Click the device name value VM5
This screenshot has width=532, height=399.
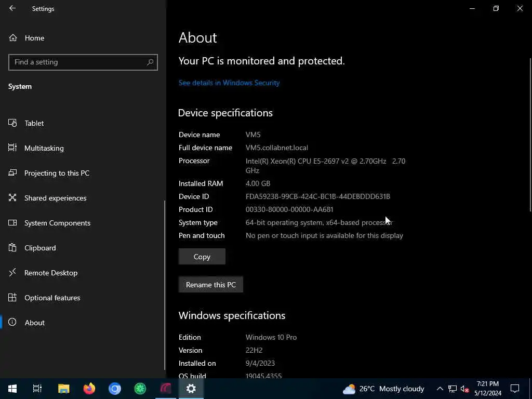click(x=253, y=135)
